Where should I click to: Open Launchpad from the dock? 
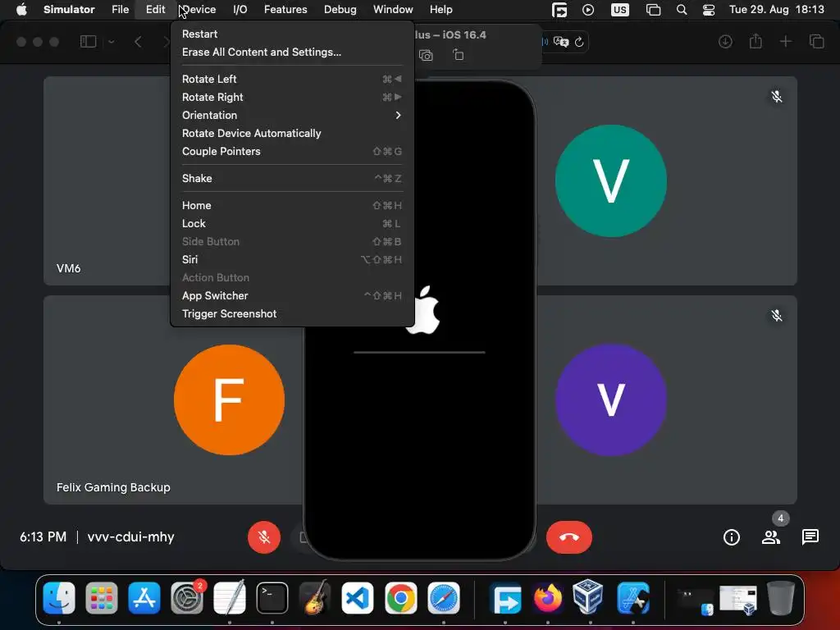(x=101, y=598)
